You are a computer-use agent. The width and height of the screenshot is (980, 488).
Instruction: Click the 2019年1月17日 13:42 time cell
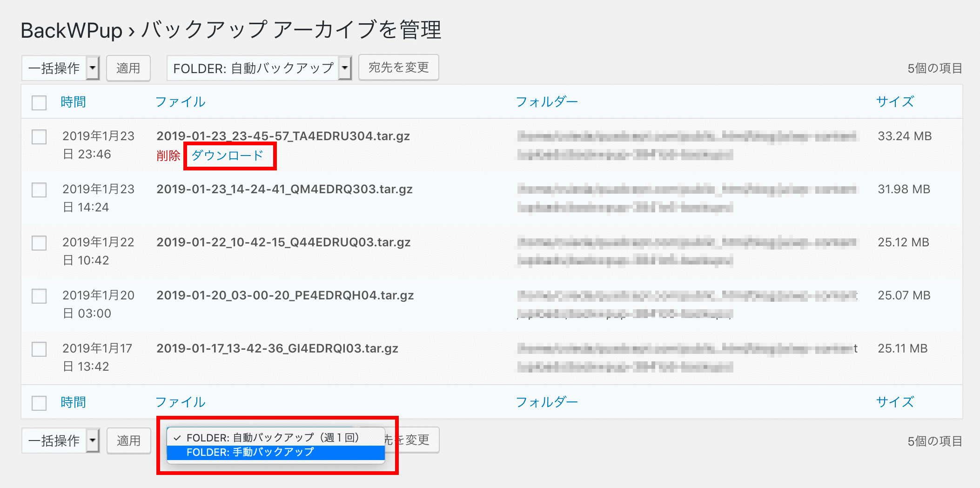click(97, 357)
